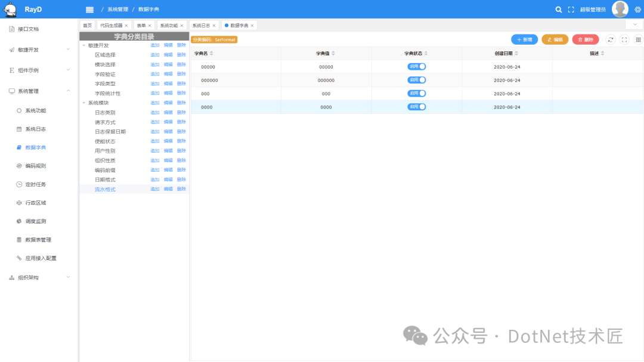
Task: Close the 代码生成器 tab
Action: point(126,26)
